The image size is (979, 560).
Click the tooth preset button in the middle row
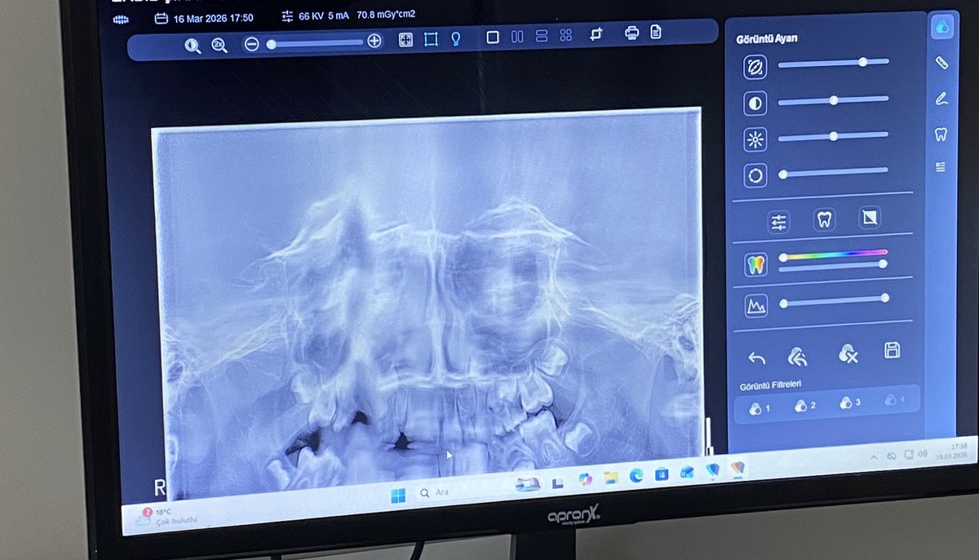(825, 219)
